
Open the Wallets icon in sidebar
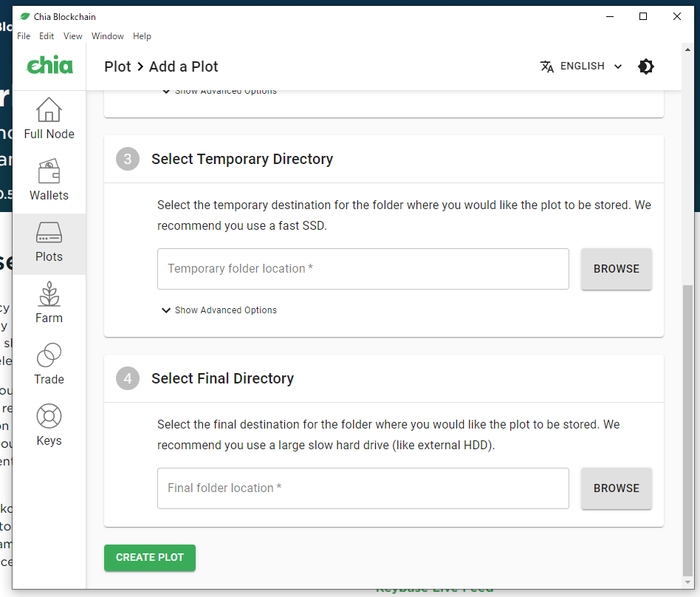point(49,171)
